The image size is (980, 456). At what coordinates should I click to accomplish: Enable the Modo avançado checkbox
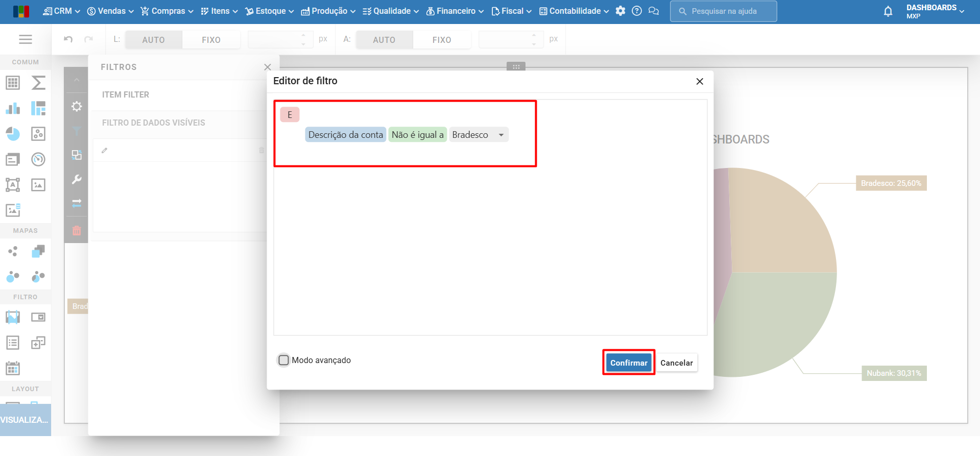point(283,360)
